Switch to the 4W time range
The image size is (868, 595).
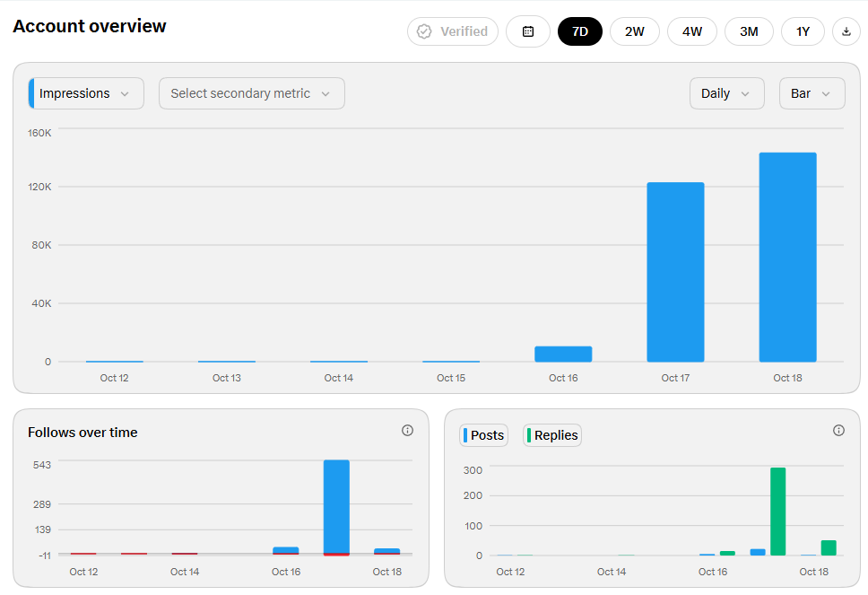692,31
